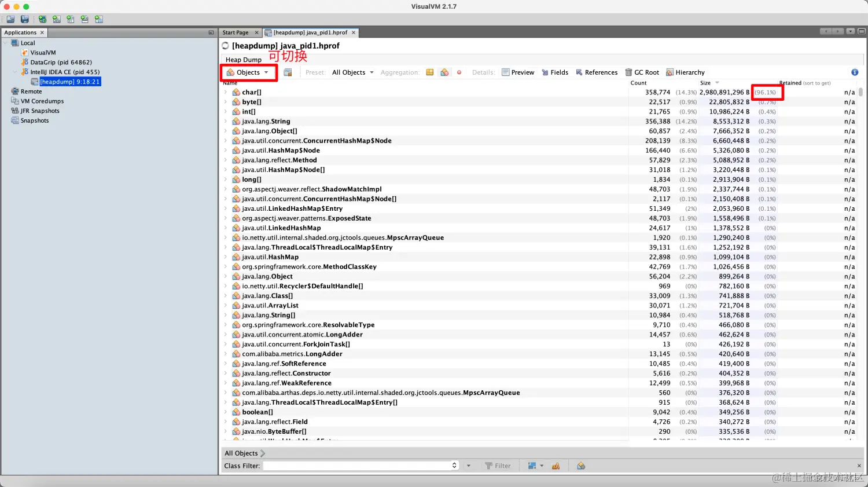Click the Load snapshot icon in main toolbar
Screen dimensions: 868x487
pos(10,19)
